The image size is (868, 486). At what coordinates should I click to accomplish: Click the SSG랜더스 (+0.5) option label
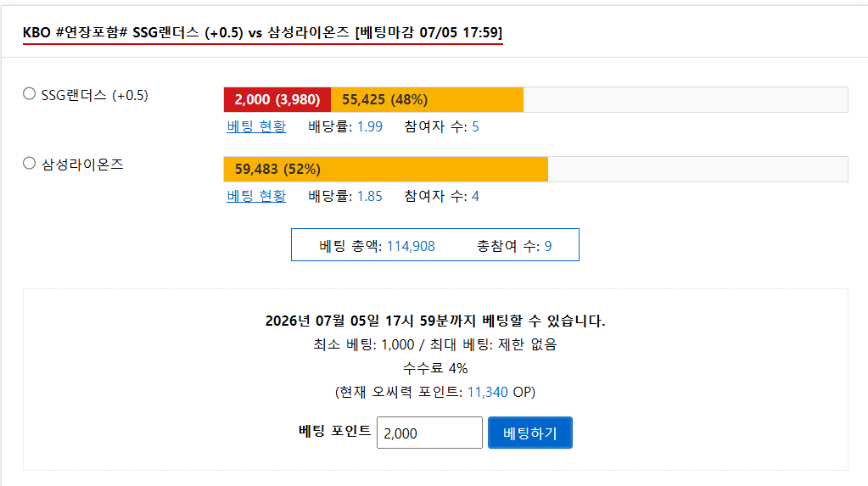[x=95, y=95]
